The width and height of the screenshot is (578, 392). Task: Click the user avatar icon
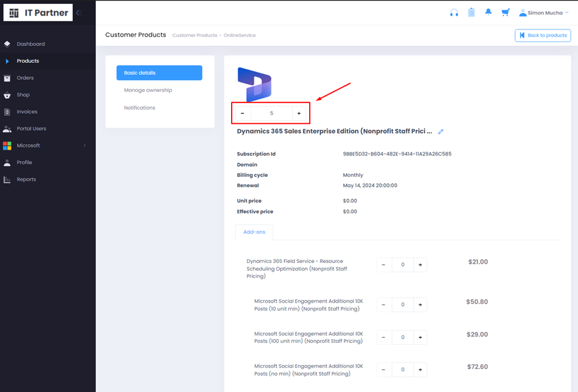click(x=523, y=13)
